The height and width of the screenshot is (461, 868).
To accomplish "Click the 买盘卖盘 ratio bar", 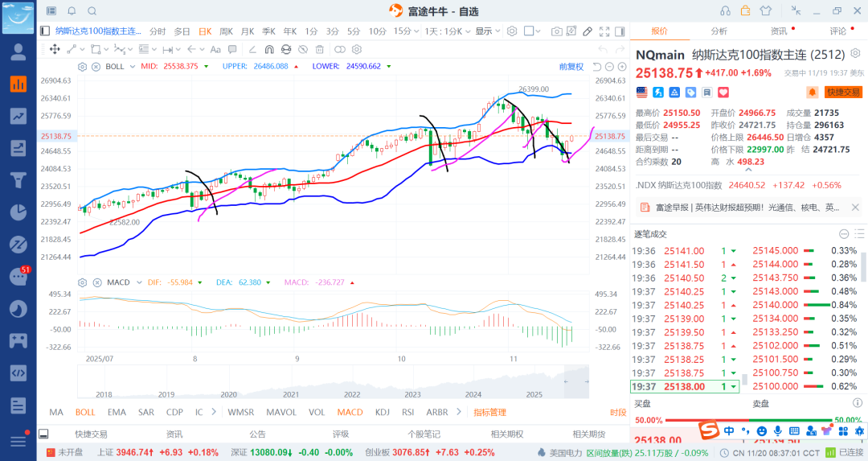I will click(748, 420).
